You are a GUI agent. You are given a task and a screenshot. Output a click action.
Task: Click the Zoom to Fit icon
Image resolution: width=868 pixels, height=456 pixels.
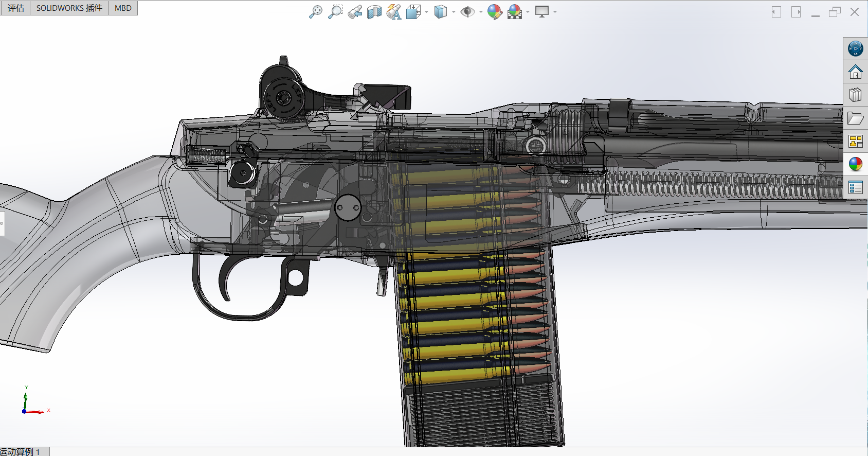315,11
